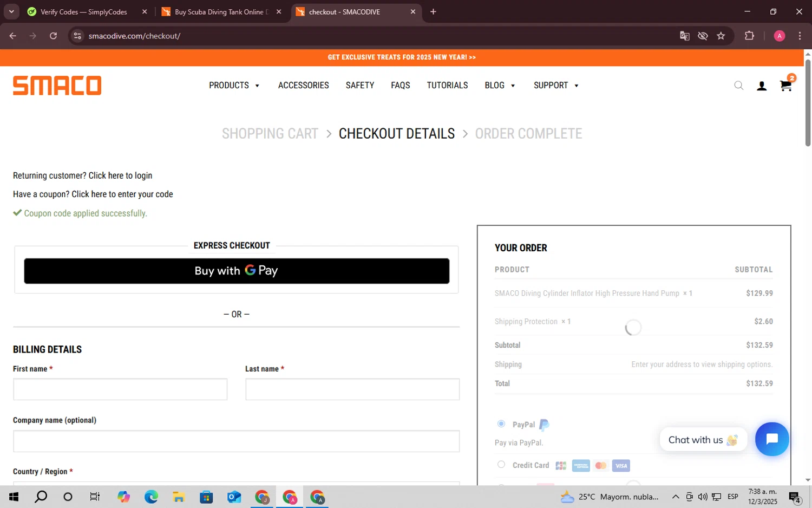Open the Chrome profile avatar
The width and height of the screenshot is (812, 508).
pyautogui.click(x=780, y=36)
